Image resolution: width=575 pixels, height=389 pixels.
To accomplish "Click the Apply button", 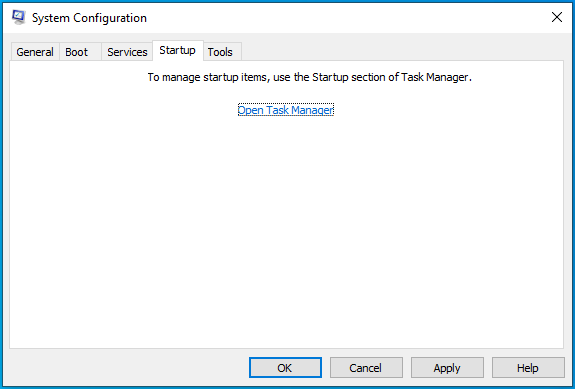I will 447,368.
